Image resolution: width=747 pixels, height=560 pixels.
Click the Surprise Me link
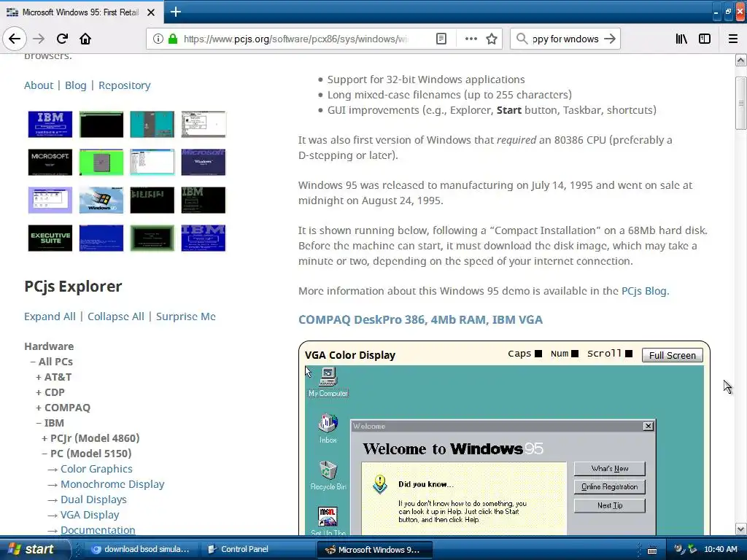tap(186, 316)
